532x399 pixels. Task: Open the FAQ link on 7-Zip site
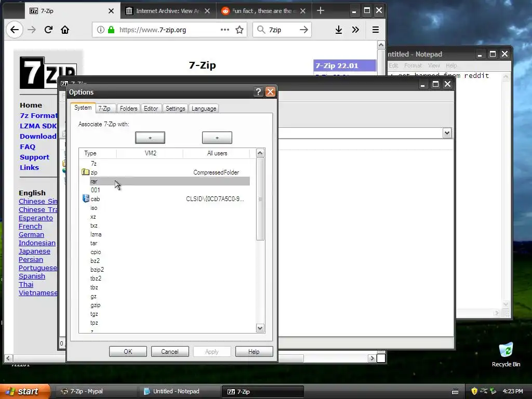click(28, 147)
